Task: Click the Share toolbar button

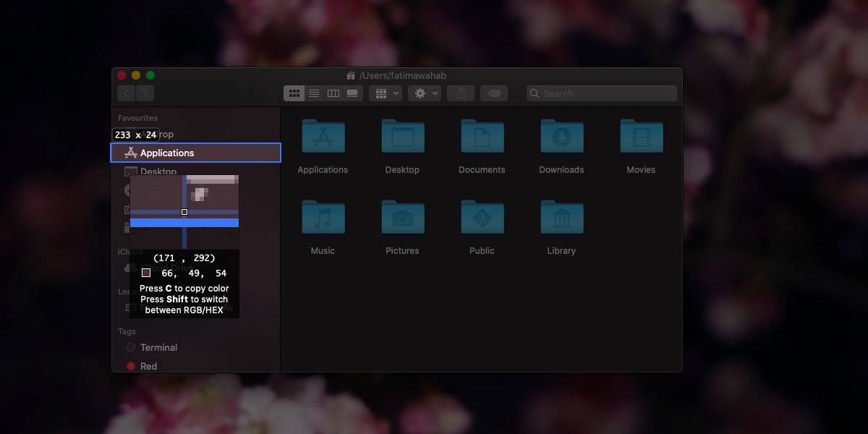Action: click(461, 93)
